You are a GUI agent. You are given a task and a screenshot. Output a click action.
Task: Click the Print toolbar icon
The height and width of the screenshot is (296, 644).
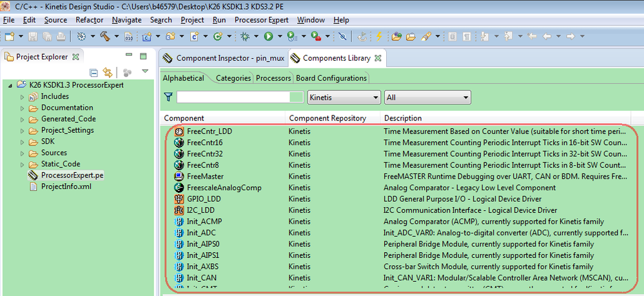tap(61, 37)
